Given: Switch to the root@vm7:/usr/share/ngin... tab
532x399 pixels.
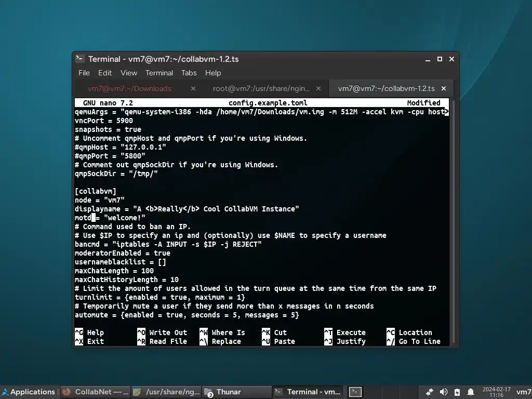Looking at the screenshot, I should pos(261,88).
